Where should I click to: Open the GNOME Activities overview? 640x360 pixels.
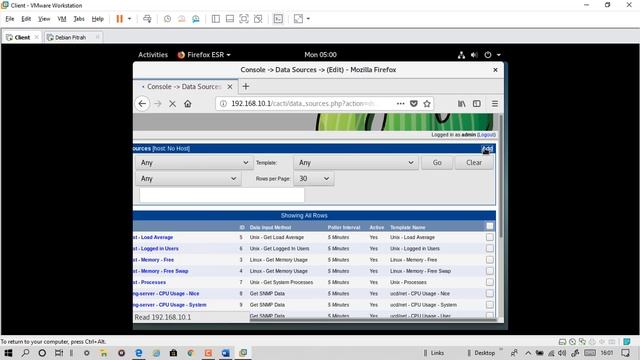point(153,55)
